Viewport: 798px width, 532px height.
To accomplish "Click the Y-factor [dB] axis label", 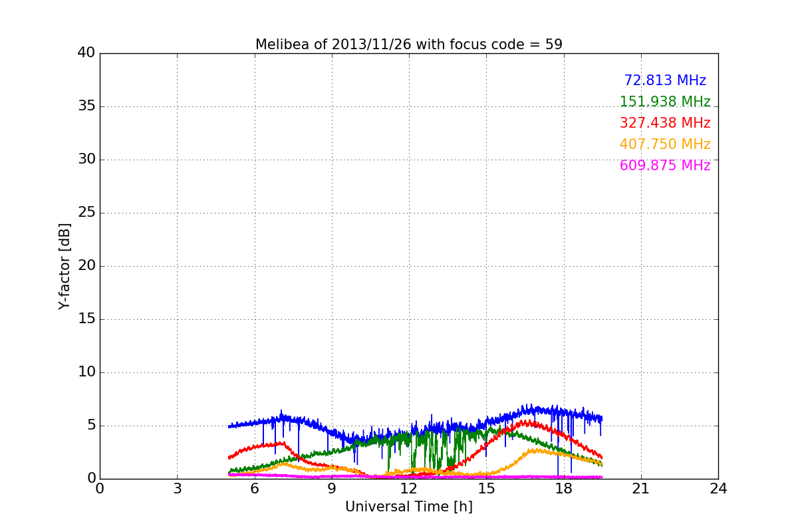I will [65, 266].
